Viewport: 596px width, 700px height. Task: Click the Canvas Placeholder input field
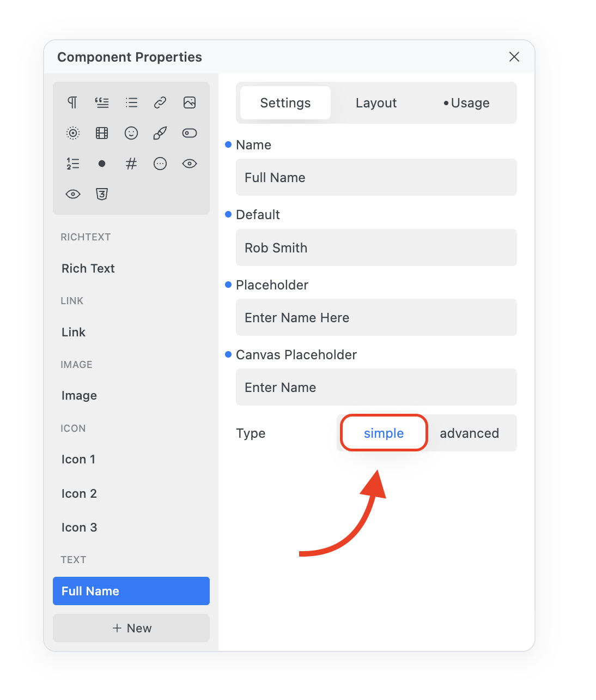tap(376, 387)
